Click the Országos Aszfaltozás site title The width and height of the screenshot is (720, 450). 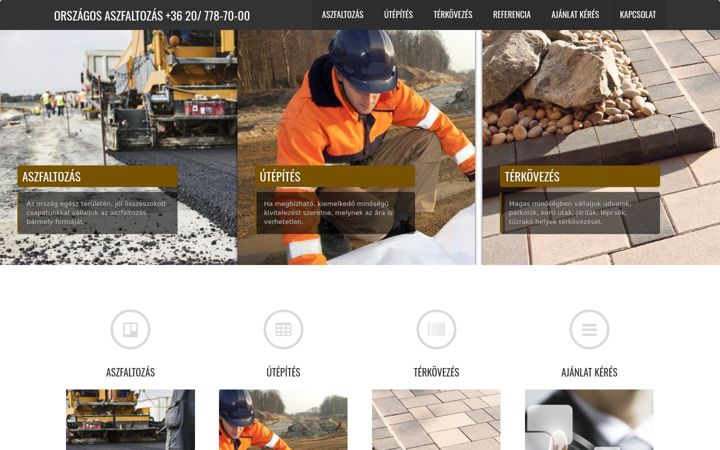pos(152,16)
